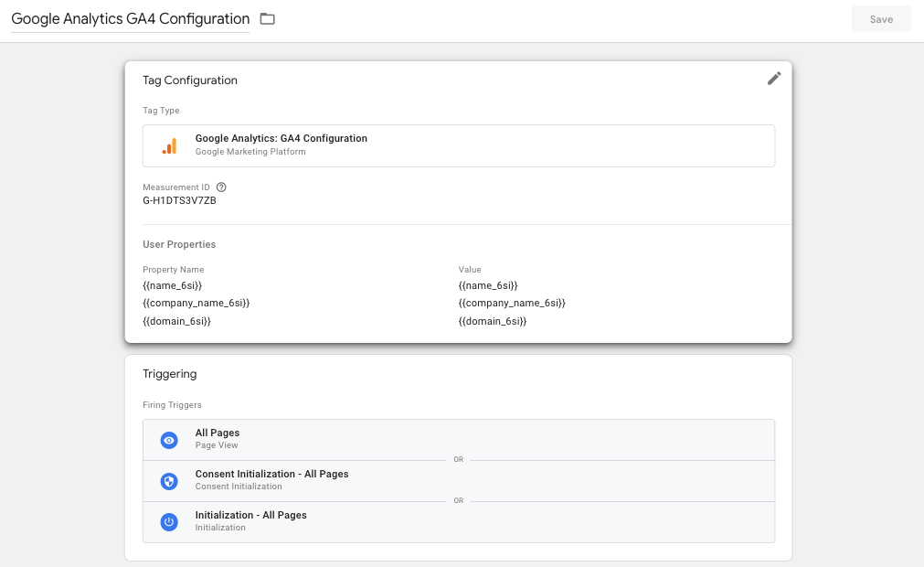The width and height of the screenshot is (924, 567).
Task: Rename the tag title field
Action: pos(130,19)
